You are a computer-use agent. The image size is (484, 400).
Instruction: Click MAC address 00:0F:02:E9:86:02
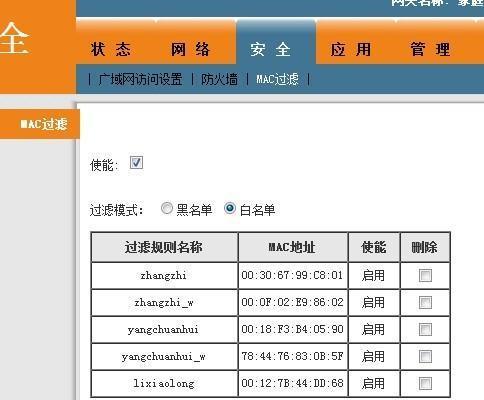[x=292, y=302]
